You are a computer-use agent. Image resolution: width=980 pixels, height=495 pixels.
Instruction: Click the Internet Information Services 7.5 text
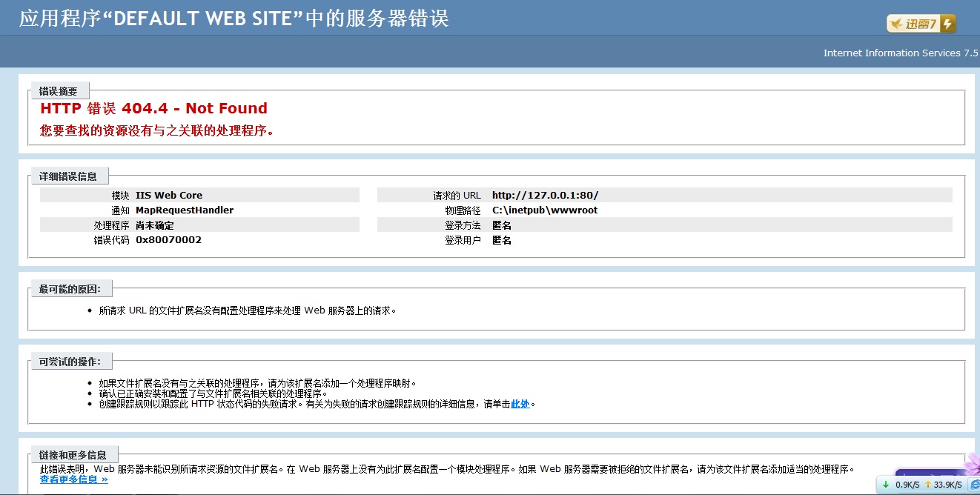[901, 53]
